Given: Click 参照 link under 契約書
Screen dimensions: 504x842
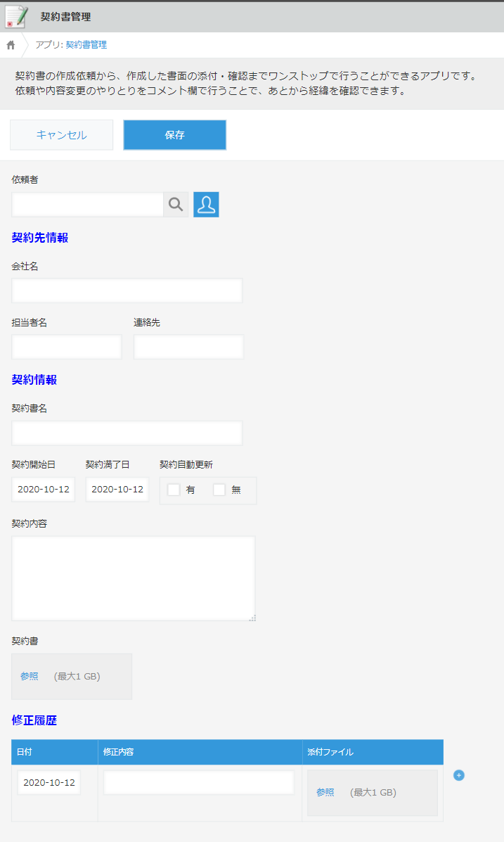Looking at the screenshot, I should click(x=30, y=677).
